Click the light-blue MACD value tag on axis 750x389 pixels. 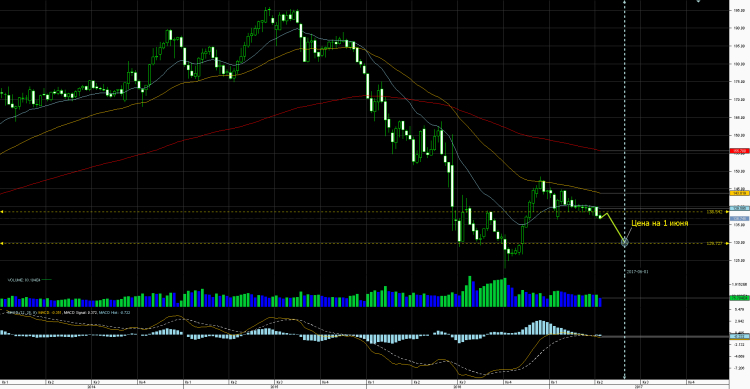click(x=739, y=336)
